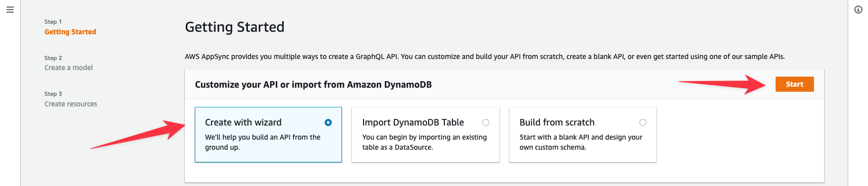Click the 'Create with wizard' card title

243,122
